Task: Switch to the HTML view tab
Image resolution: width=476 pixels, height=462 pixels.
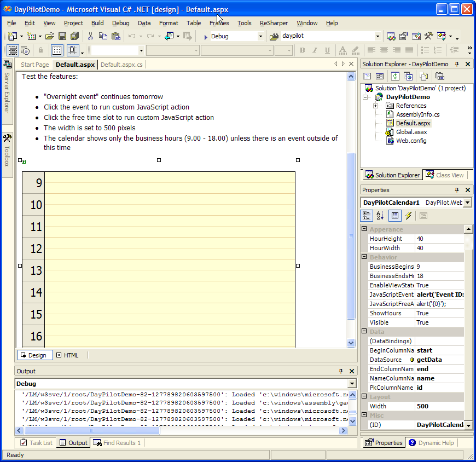Action: point(68,355)
